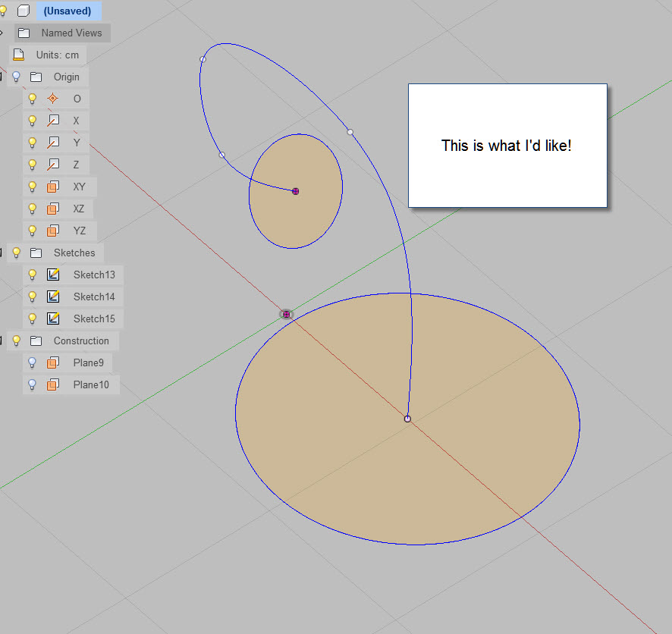The width and height of the screenshot is (672, 634).
Task: Click the X axis icon in the tree
Action: [51, 120]
